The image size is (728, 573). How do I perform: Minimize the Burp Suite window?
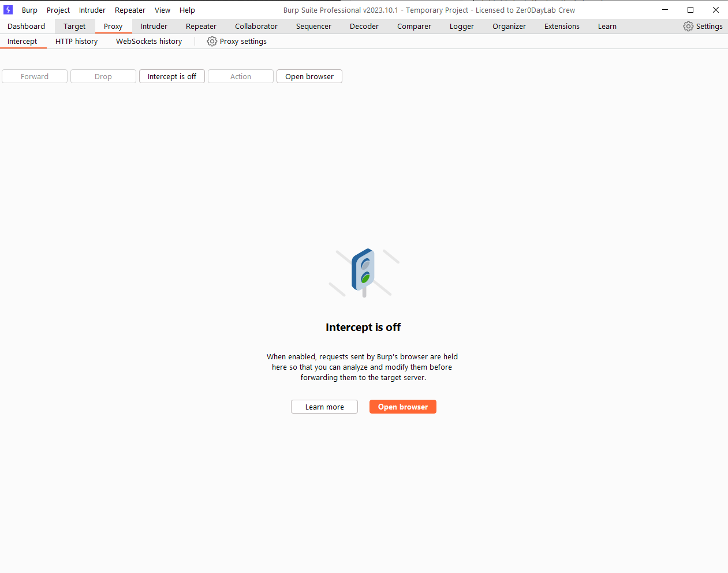pyautogui.click(x=665, y=10)
